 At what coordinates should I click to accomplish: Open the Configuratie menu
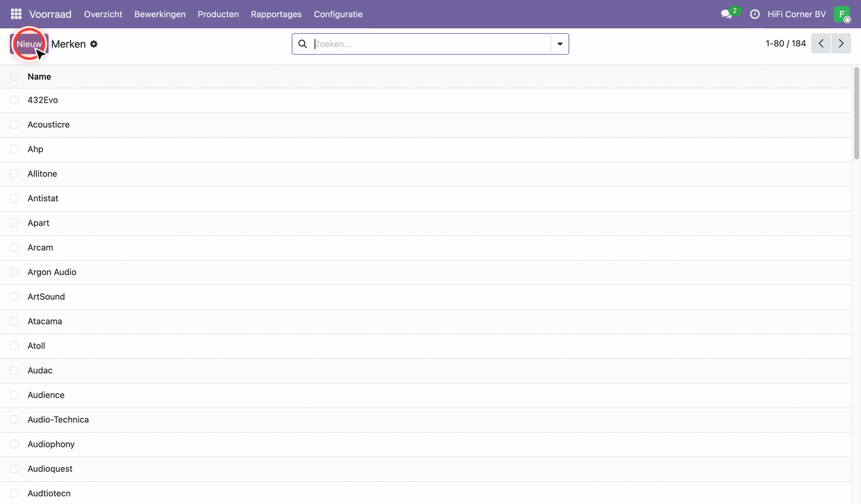click(338, 14)
